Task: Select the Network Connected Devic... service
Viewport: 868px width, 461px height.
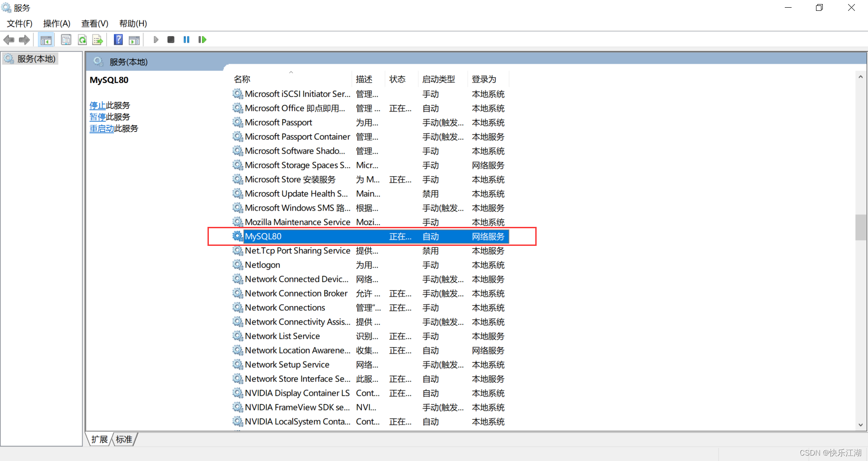Action: (x=297, y=279)
